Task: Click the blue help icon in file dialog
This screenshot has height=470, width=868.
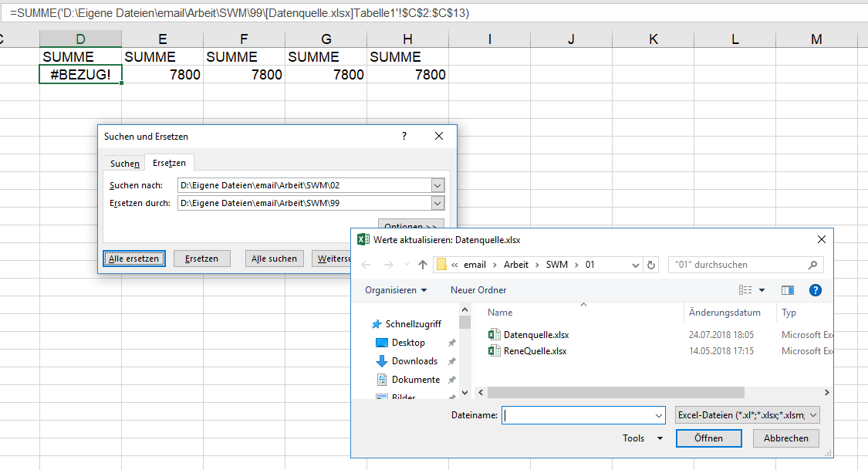Action: tap(815, 290)
